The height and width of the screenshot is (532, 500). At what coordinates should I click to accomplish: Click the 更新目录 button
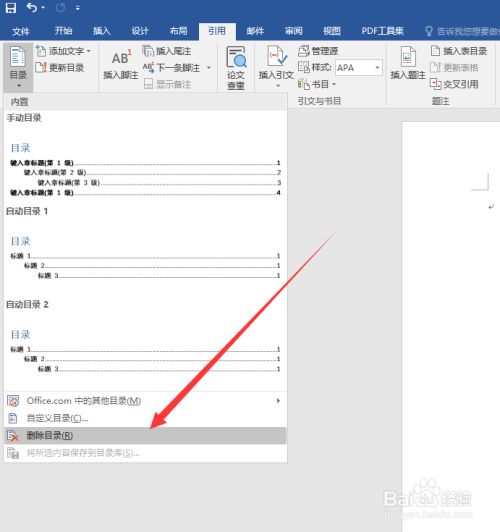[60, 68]
